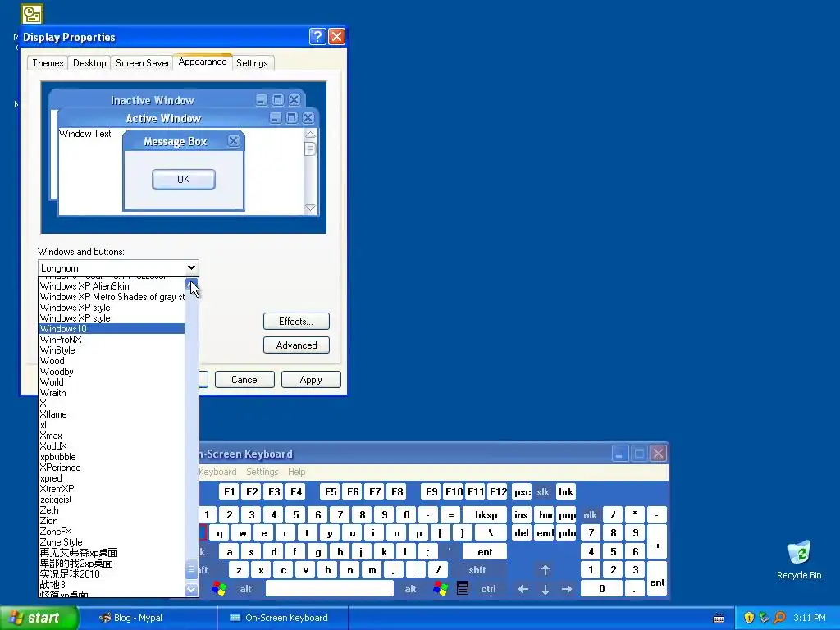Viewport: 840px width, 630px height.
Task: Toggle the slk scroll lock key
Action: click(543, 492)
